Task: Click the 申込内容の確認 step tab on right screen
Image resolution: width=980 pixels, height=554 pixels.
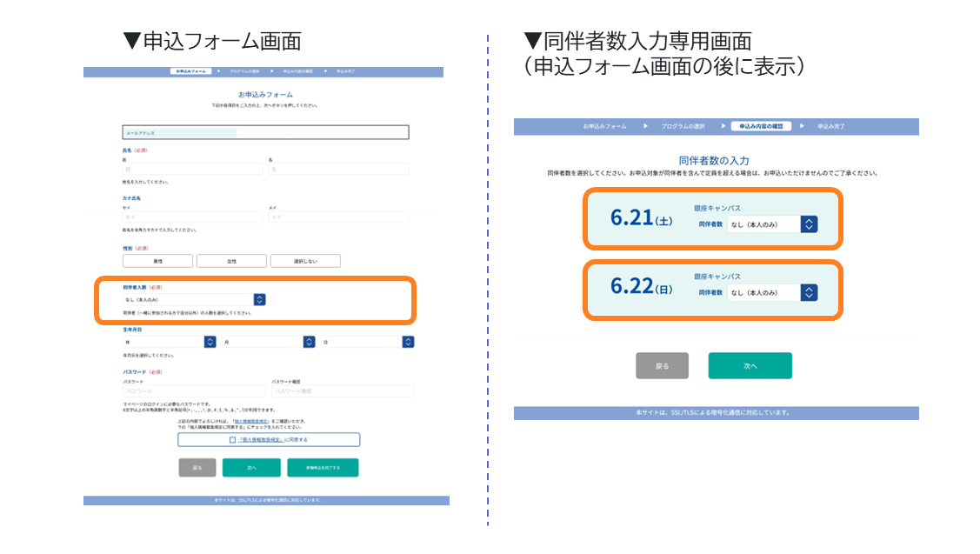Action: pos(761,126)
